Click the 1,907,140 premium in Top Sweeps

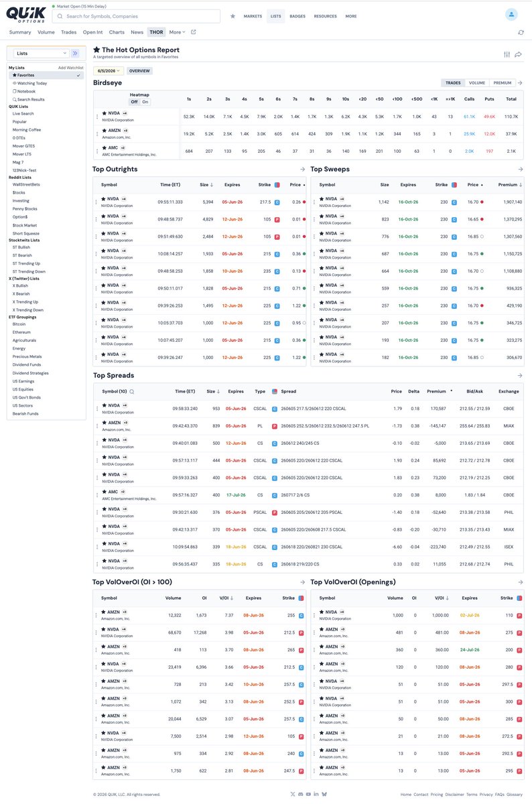coord(512,201)
